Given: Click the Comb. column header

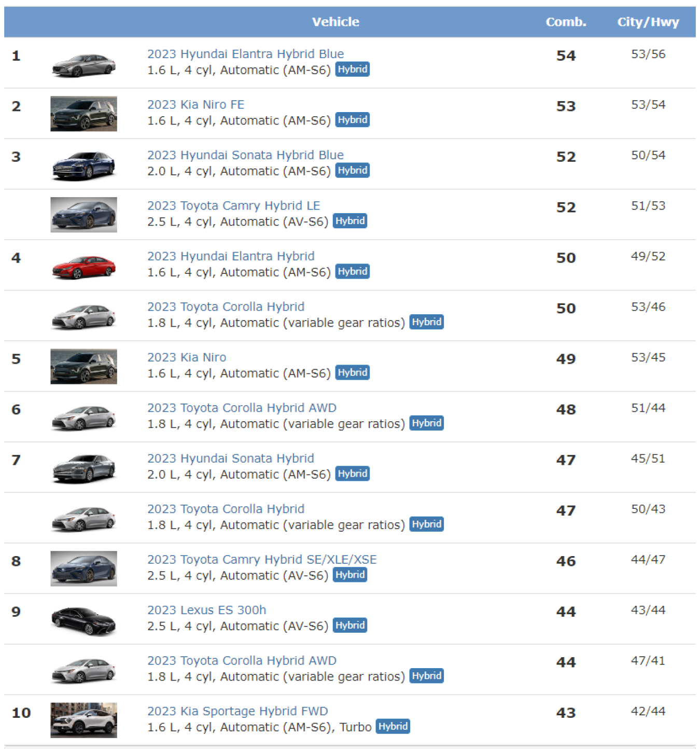Looking at the screenshot, I should click(566, 22).
